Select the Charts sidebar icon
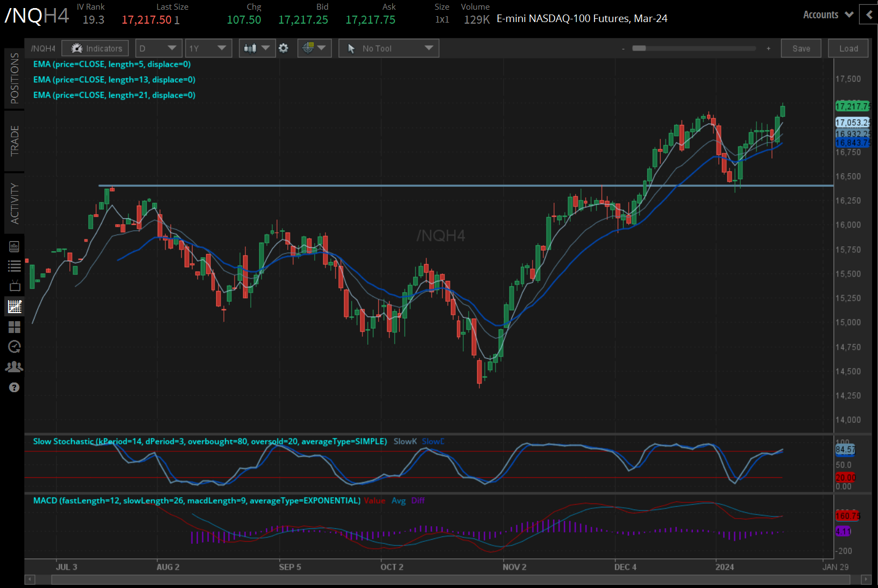Image resolution: width=878 pixels, height=588 pixels. click(15, 307)
